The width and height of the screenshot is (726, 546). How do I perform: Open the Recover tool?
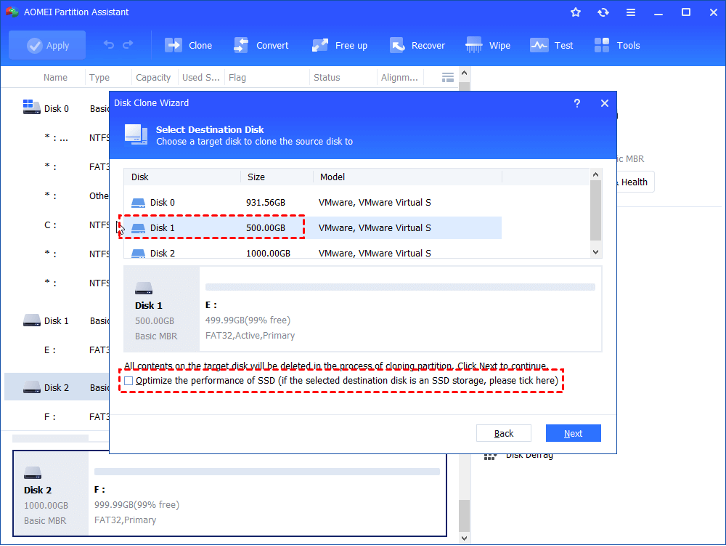point(417,45)
